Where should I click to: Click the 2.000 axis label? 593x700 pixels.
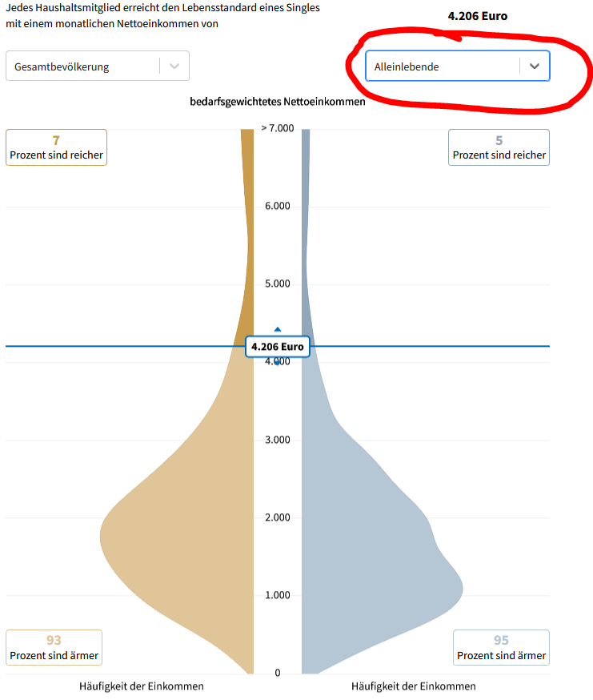278,517
